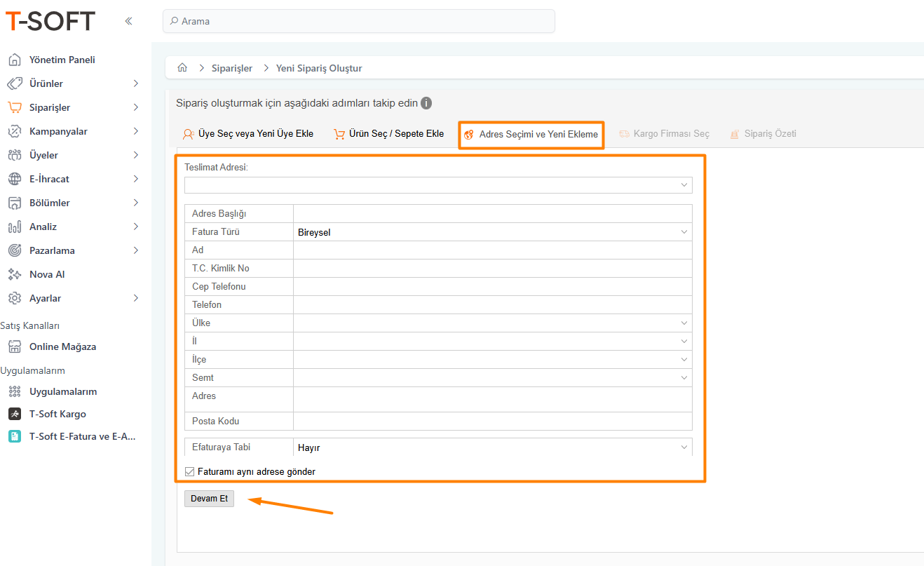Click the T.C. Kimlik No input field
924x566 pixels.
[492, 269]
